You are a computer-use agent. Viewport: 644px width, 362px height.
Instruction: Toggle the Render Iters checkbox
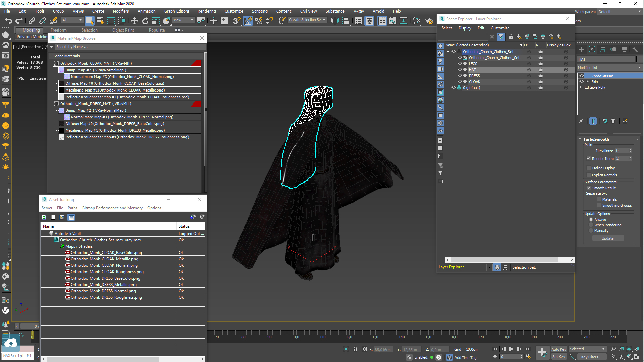coord(589,159)
